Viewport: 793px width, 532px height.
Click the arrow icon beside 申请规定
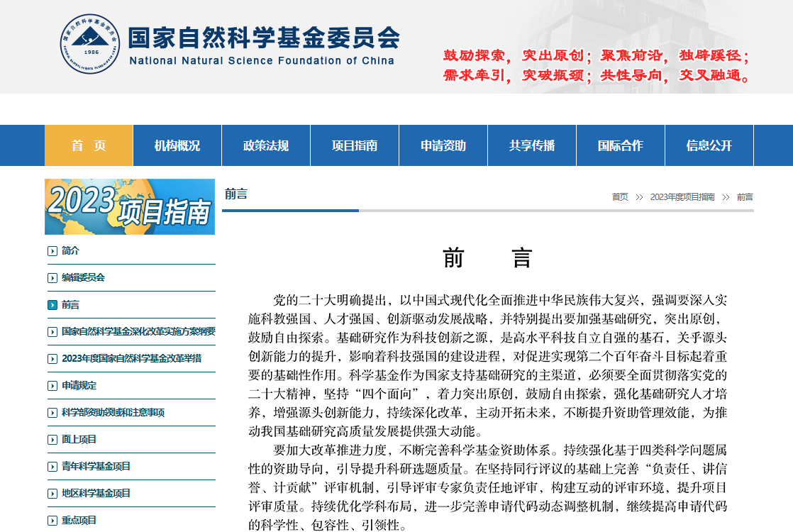[52, 386]
